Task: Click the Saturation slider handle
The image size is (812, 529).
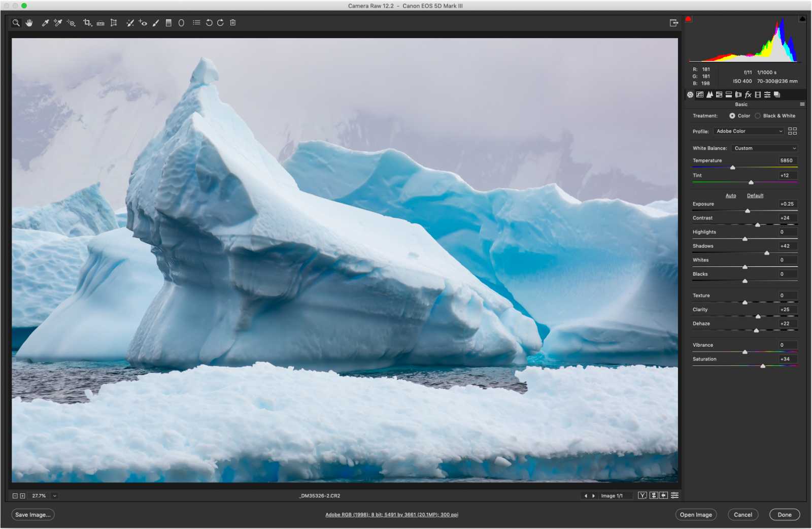Action: tap(763, 366)
